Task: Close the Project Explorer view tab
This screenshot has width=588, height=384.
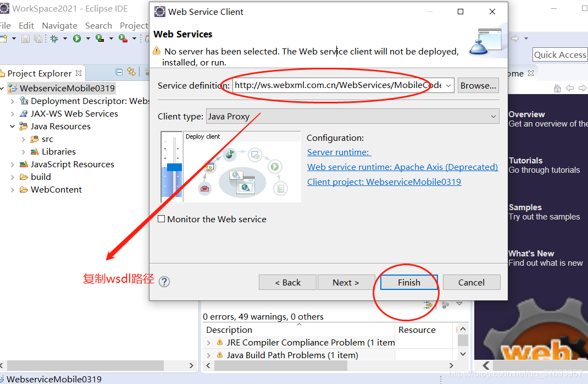Action: click(79, 73)
